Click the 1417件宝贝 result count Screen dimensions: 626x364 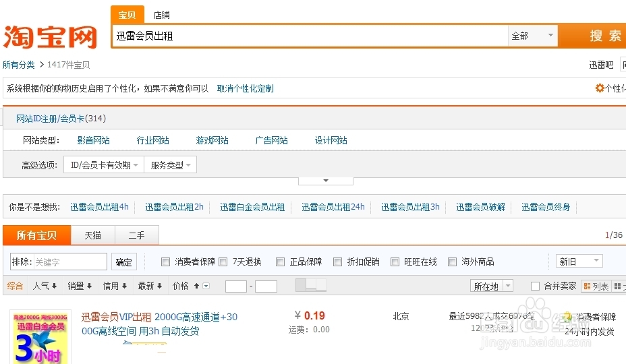(x=68, y=65)
